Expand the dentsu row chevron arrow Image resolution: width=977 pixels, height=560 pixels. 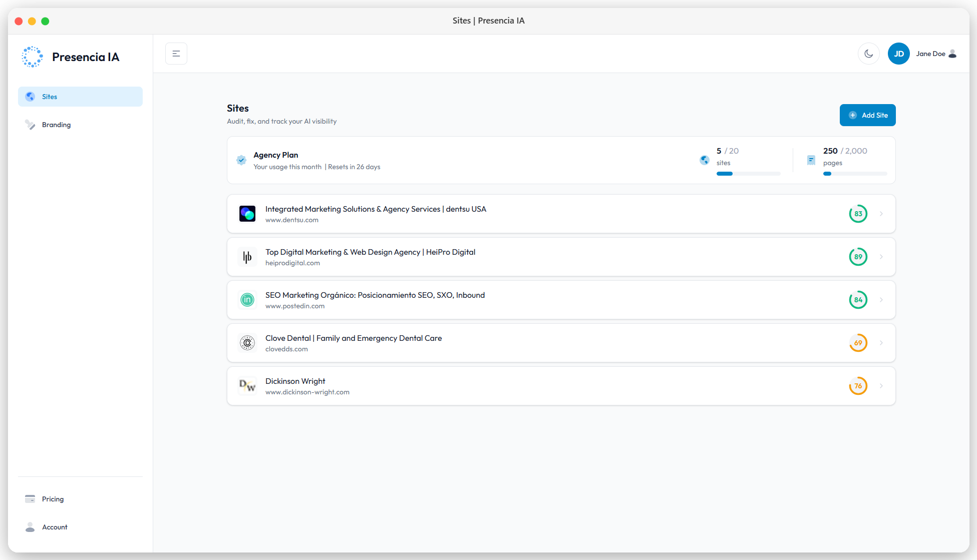pos(881,214)
